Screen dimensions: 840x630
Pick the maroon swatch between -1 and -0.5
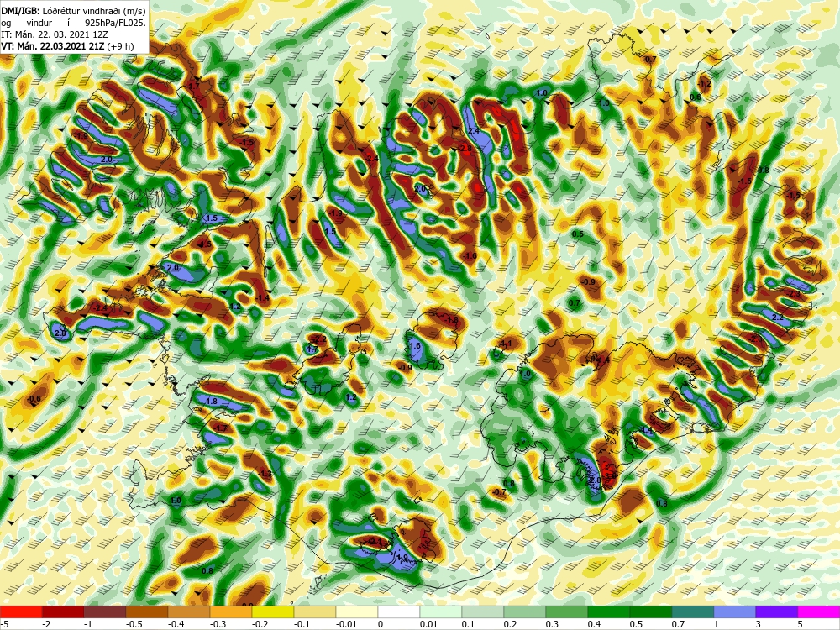point(105,612)
